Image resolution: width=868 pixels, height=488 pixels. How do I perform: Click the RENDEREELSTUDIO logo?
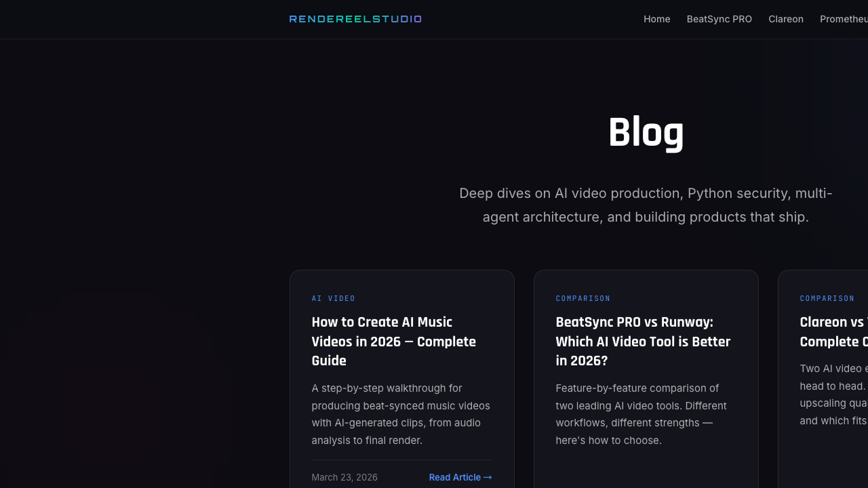tap(355, 19)
